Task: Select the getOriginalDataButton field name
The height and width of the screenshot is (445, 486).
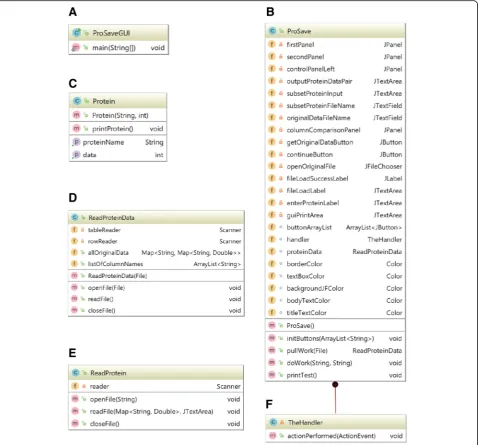Action: point(320,142)
